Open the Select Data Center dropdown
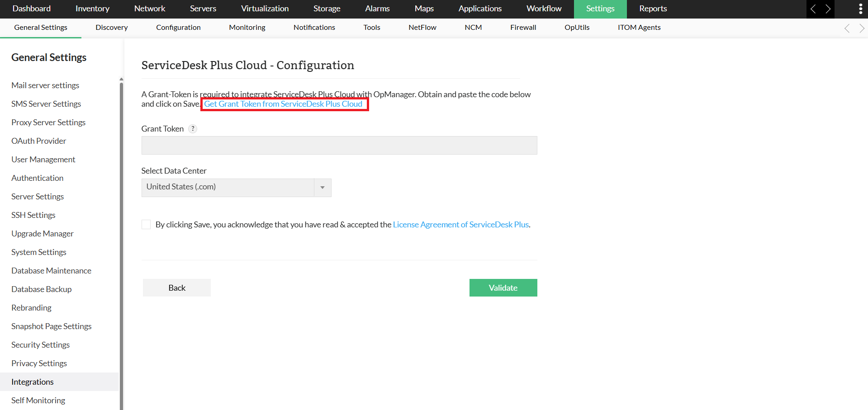The image size is (868, 410). (236, 188)
